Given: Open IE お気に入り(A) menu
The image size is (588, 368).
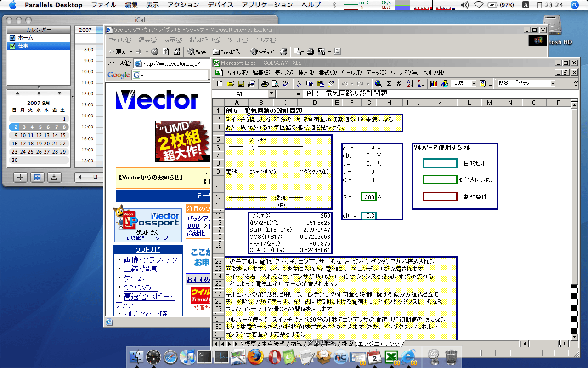Looking at the screenshot, I should coord(205,40).
